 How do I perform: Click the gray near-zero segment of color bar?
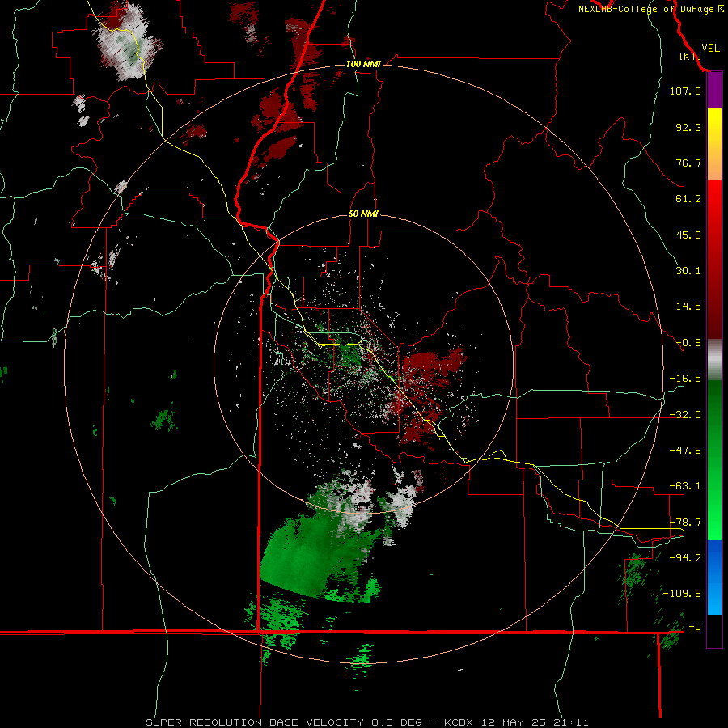tap(714, 359)
